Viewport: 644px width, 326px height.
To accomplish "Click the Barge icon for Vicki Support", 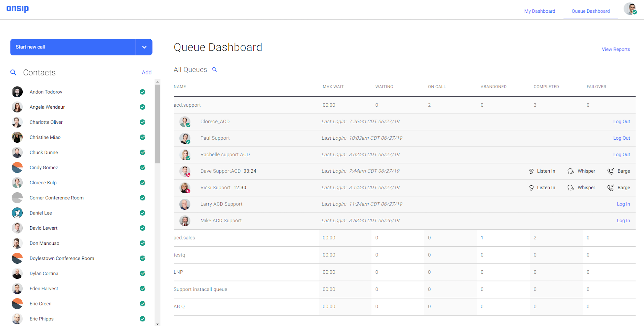I will [610, 187].
